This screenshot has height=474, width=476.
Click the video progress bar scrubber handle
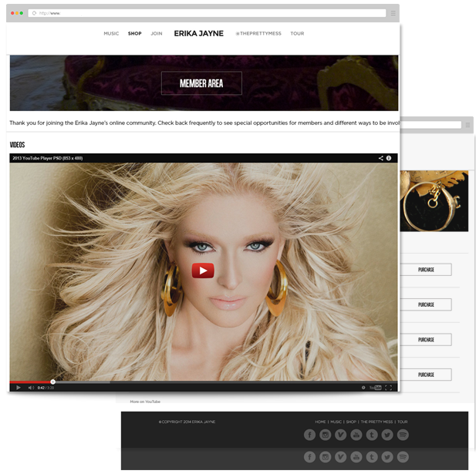[x=52, y=382]
